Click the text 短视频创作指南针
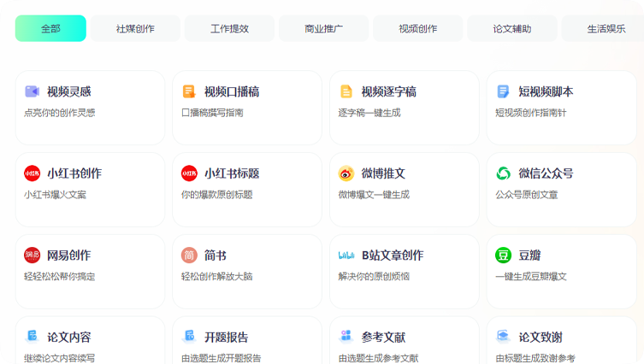The width and height of the screenshot is (644, 364). click(x=530, y=113)
